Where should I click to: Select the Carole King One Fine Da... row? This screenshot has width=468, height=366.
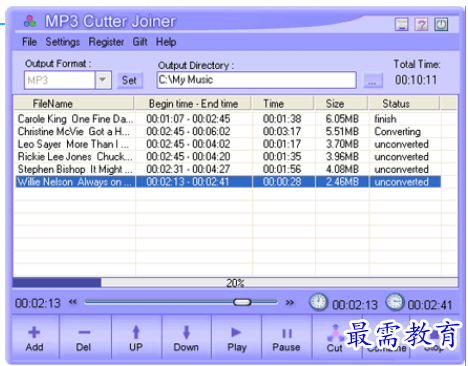click(228, 119)
